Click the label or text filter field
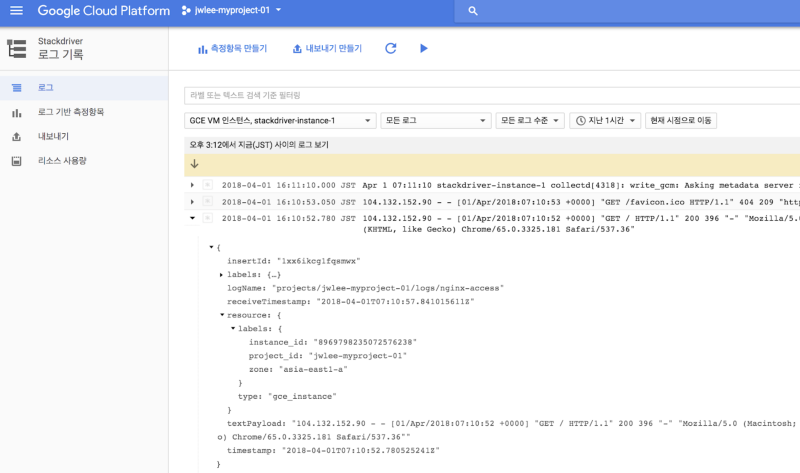 pos(490,95)
